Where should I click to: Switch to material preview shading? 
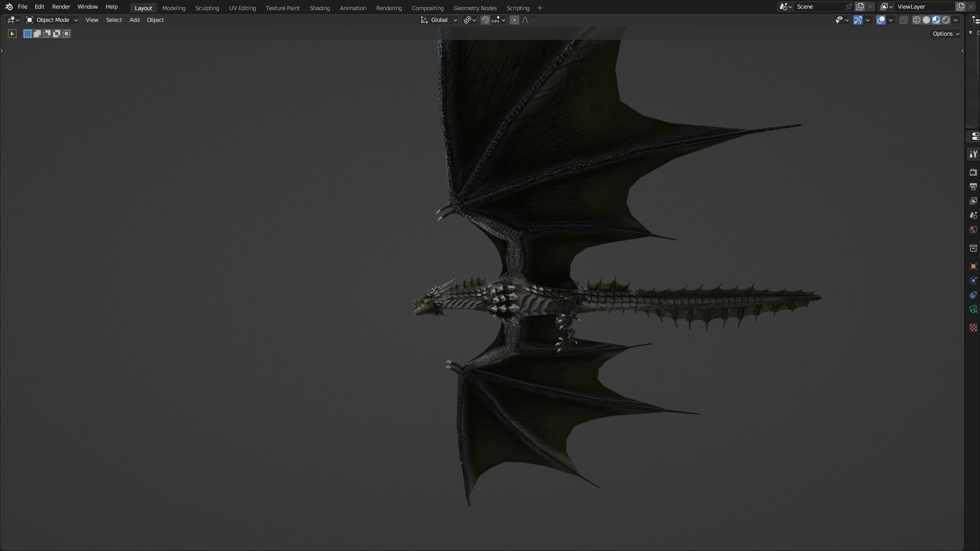coord(936,20)
